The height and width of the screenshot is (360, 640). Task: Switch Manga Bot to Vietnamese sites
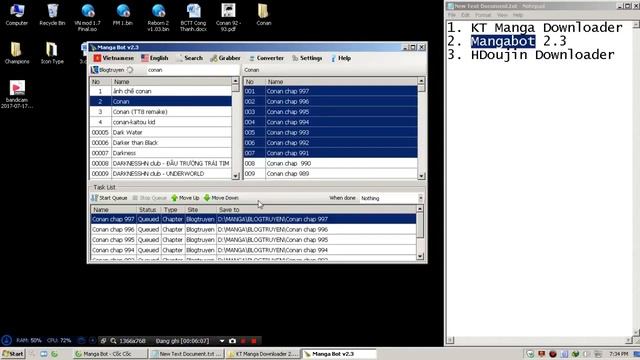114,58
